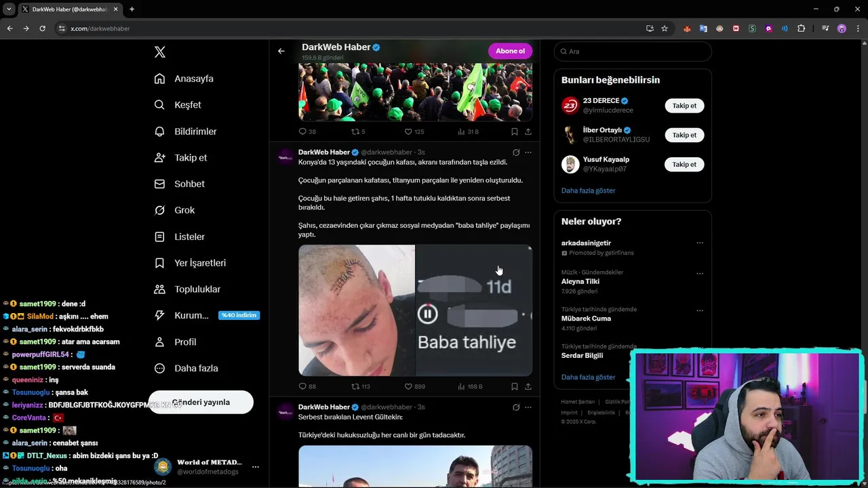The height and width of the screenshot is (488, 868).
Task: Open the Chrome tab search dropdown
Action: pos(9,9)
